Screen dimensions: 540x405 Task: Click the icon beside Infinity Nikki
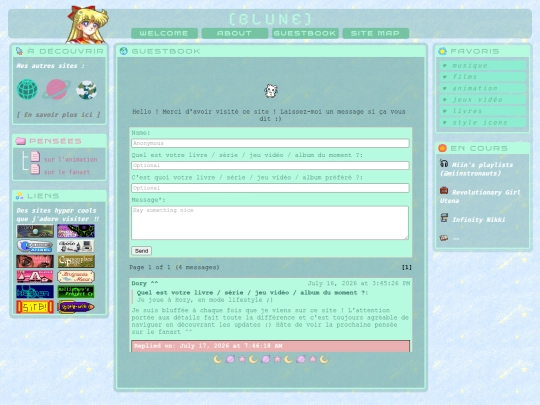[x=444, y=217]
